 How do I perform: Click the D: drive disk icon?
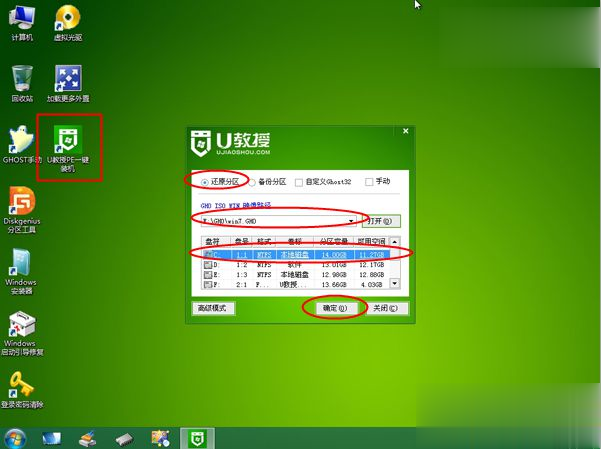coord(208,265)
